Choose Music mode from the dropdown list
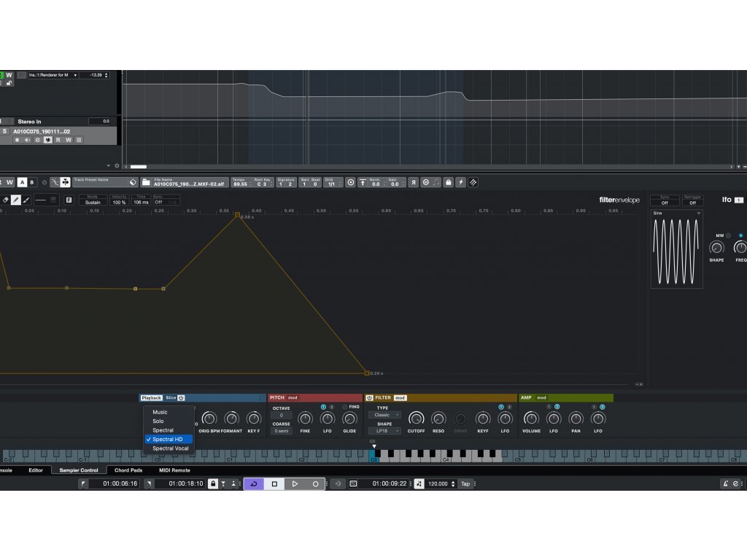The width and height of the screenshot is (747, 560). pyautogui.click(x=160, y=412)
